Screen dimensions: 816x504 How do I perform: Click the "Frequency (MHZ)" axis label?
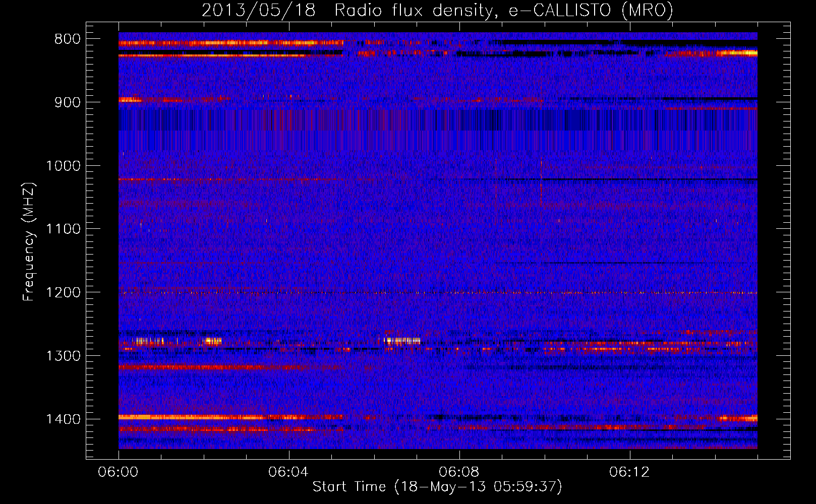(x=29, y=241)
